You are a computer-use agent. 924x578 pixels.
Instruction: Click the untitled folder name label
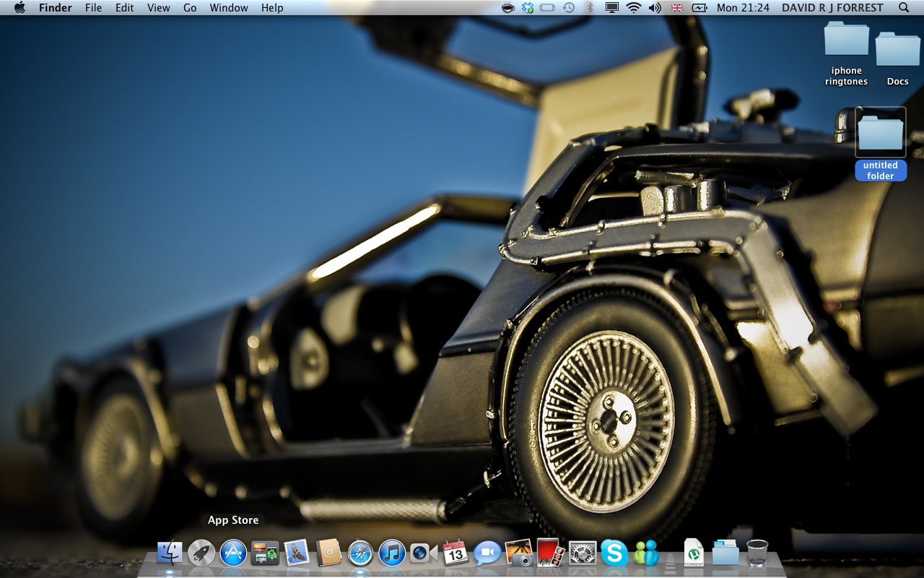pos(881,171)
